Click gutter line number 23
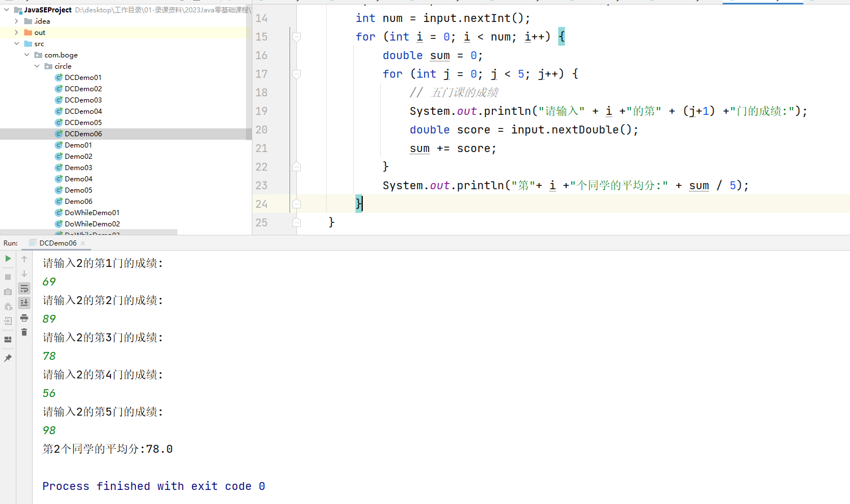 click(x=261, y=185)
